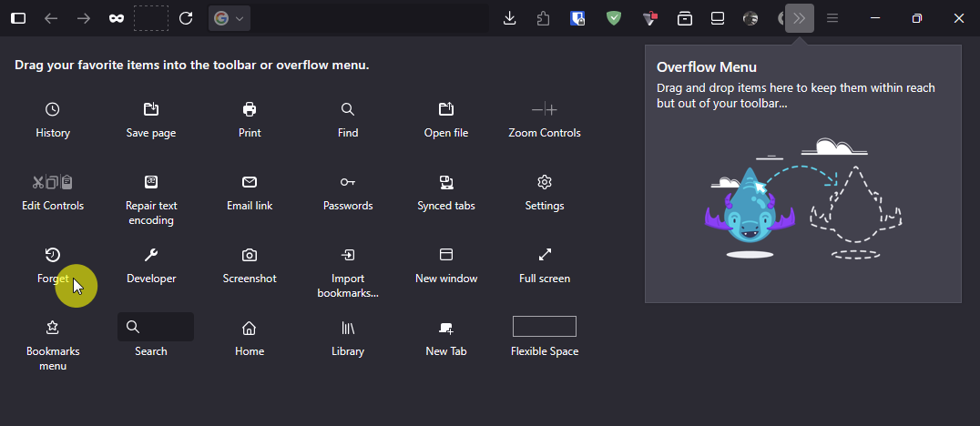Open the Google search engine dropdown
This screenshot has width=980, height=426.
(230, 18)
